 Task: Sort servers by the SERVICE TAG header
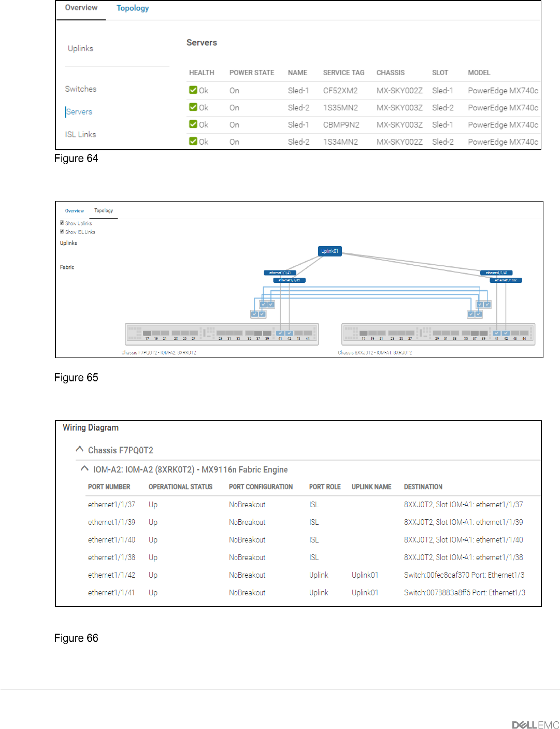[343, 73]
